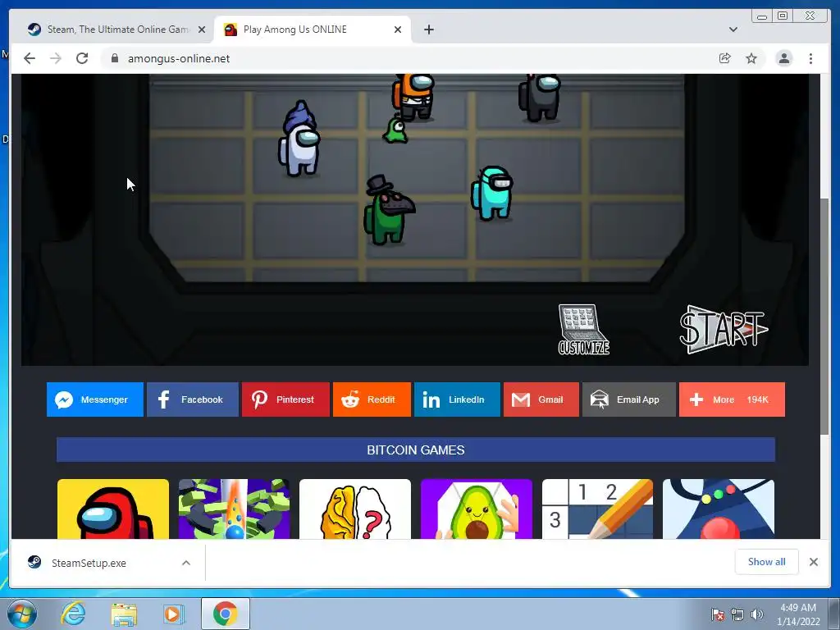The image size is (840, 630).
Task: Switch to the Steam tab
Action: click(109, 30)
